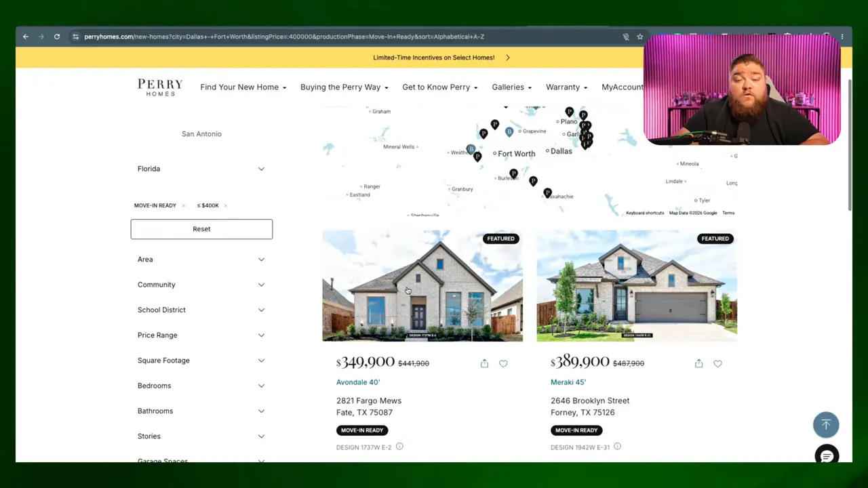Open the Warranty menu
This screenshot has height=488, width=868.
click(566, 87)
